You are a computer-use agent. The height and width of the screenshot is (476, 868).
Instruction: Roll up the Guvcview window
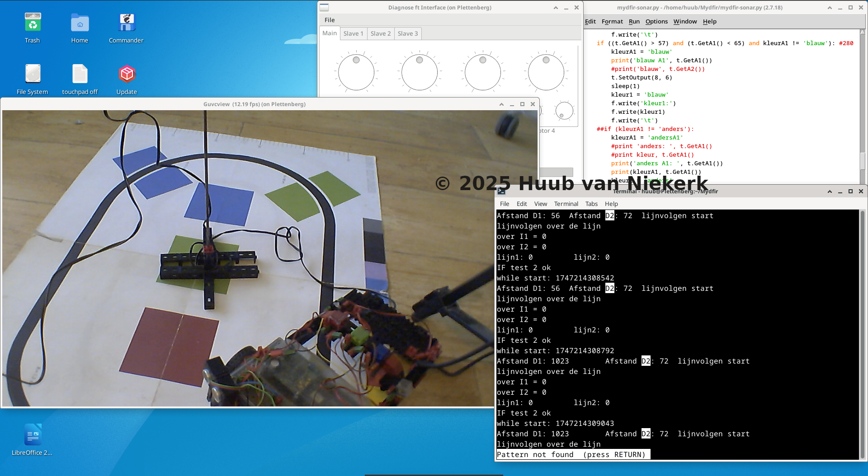(x=501, y=104)
